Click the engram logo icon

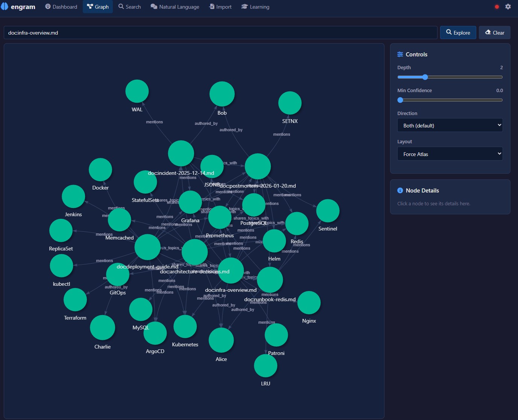point(5,6)
